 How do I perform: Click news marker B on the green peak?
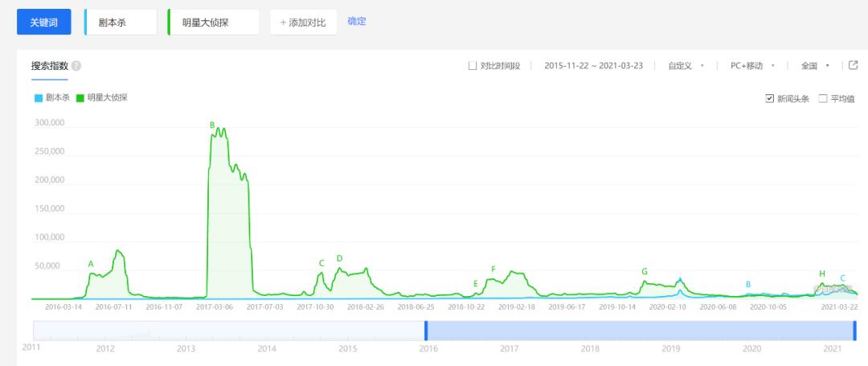coord(212,125)
